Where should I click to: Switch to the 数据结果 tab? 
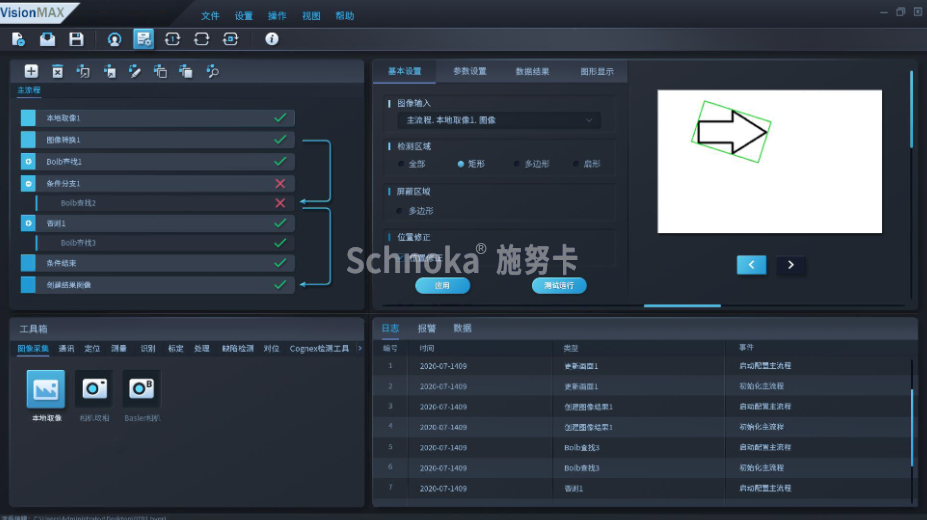click(x=533, y=72)
